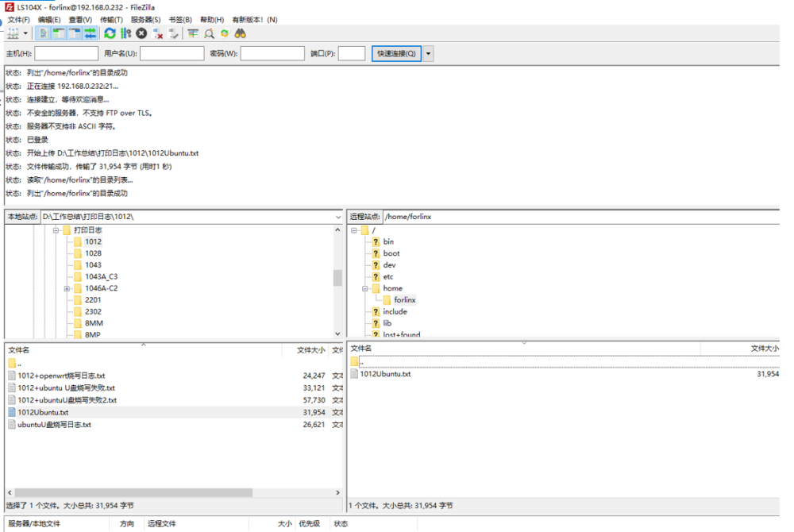Viewport: 794px width, 532px height.
Task: Open the Site Manager icon
Action: (x=13, y=33)
